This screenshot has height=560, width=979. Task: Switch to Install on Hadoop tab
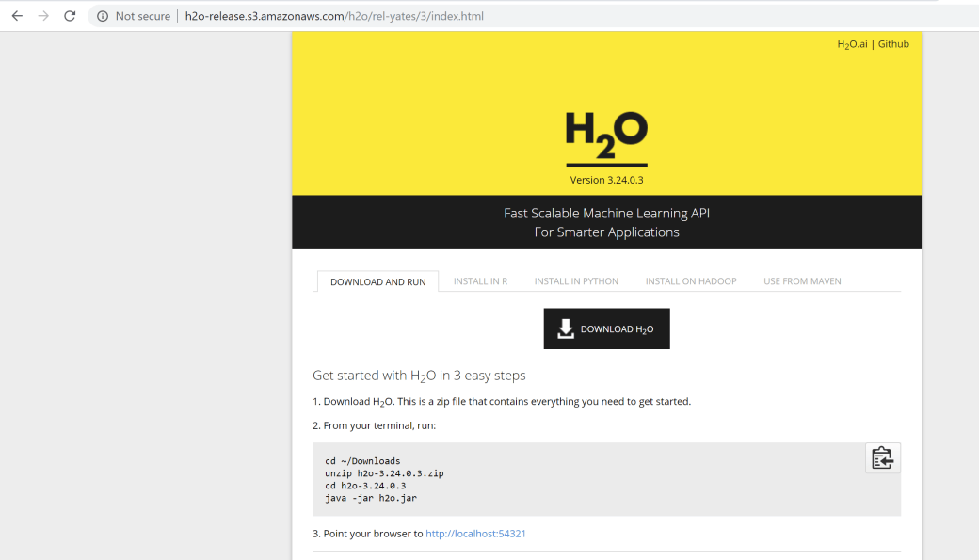pyautogui.click(x=691, y=280)
